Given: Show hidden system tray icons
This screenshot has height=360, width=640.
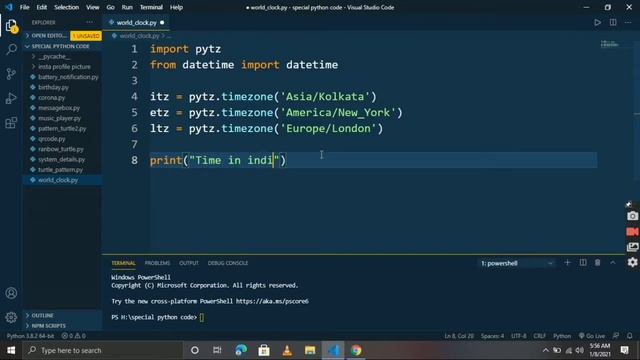Looking at the screenshot, I should coord(545,350).
